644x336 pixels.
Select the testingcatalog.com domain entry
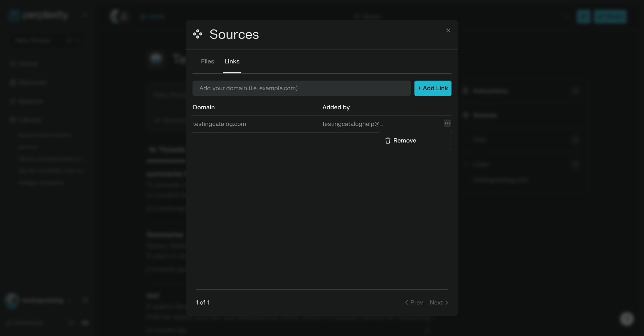point(219,124)
